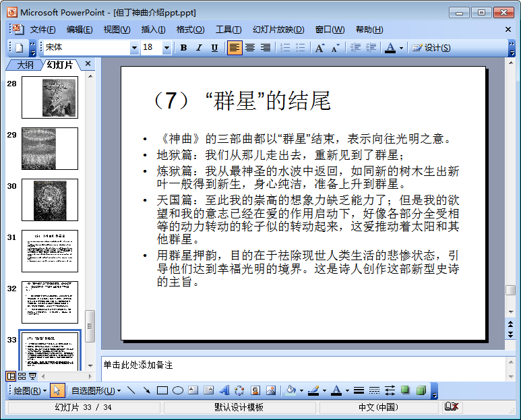This screenshot has height=420, width=521.
Task: Insert WordArt from drawing toolbar
Action: coord(224,390)
